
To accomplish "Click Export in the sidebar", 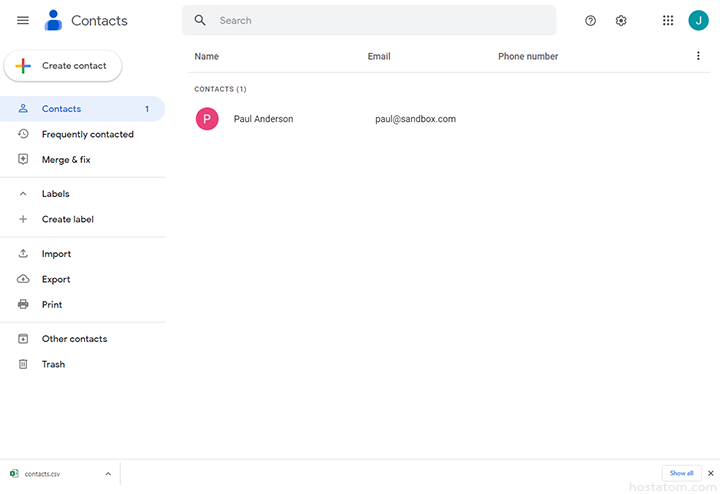I will [x=56, y=279].
